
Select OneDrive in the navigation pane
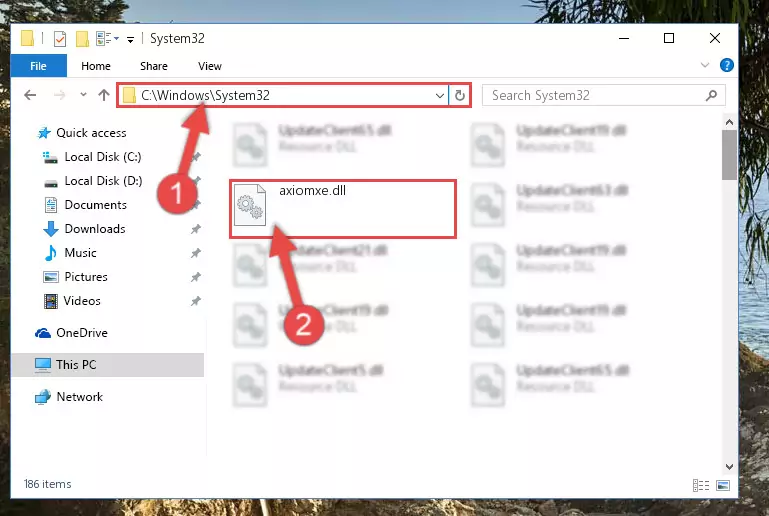click(82, 333)
